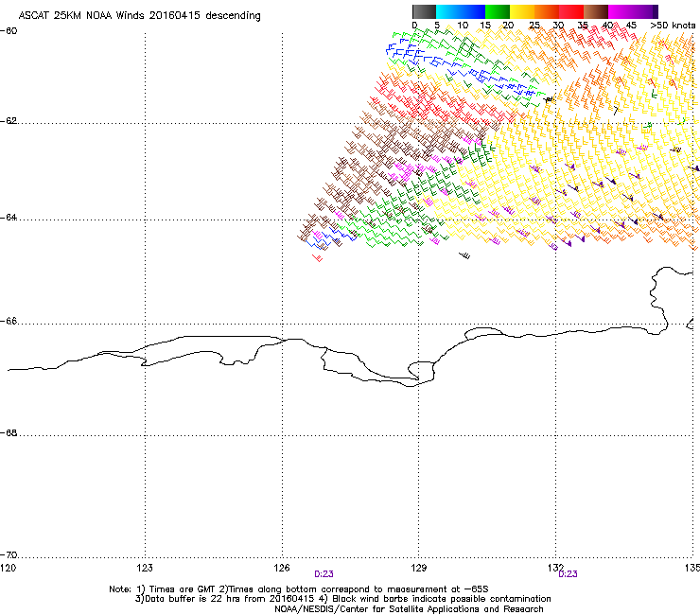Click the purple time stamp near longitude 126

[324, 574]
